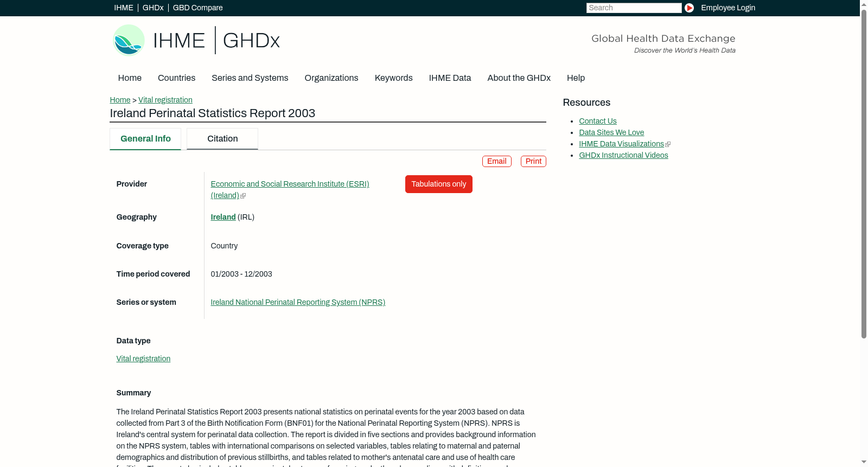This screenshot has height=467, width=868.
Task: Switch to the Citation tab
Action: [x=222, y=139]
